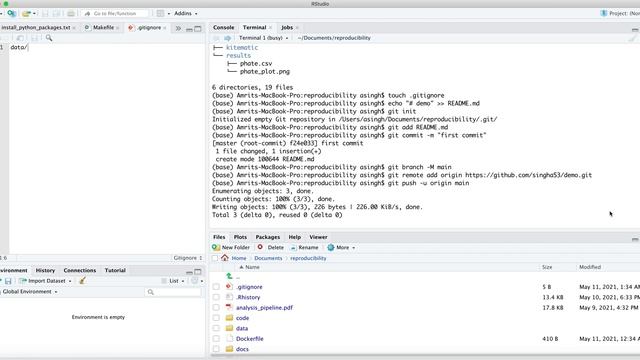Open the Terminal 1 (busy) dropdown
Viewport: 640px width, 360px height.
(x=264, y=38)
